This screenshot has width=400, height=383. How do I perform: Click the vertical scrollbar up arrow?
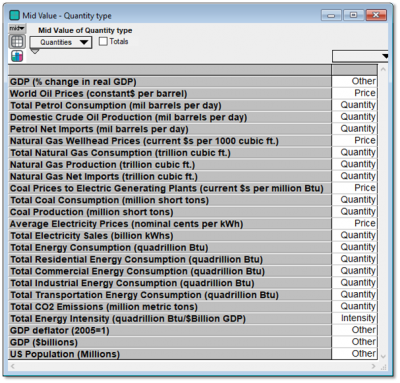point(383,69)
